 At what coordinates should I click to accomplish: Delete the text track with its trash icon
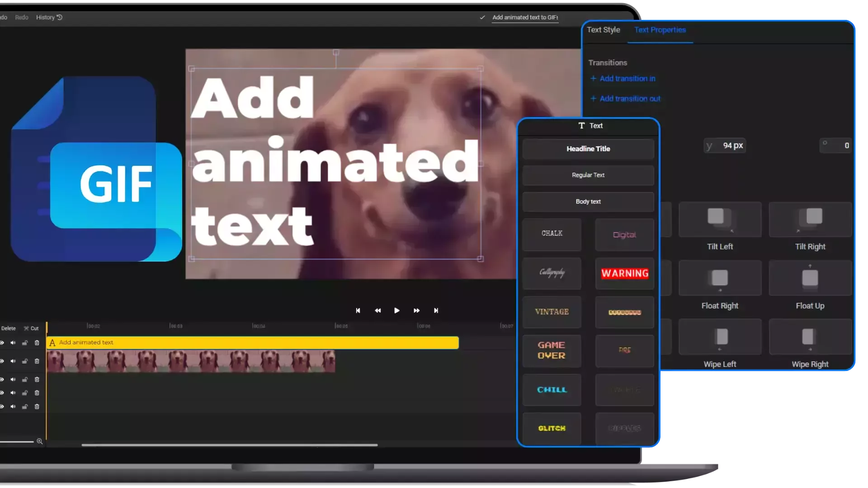37,343
